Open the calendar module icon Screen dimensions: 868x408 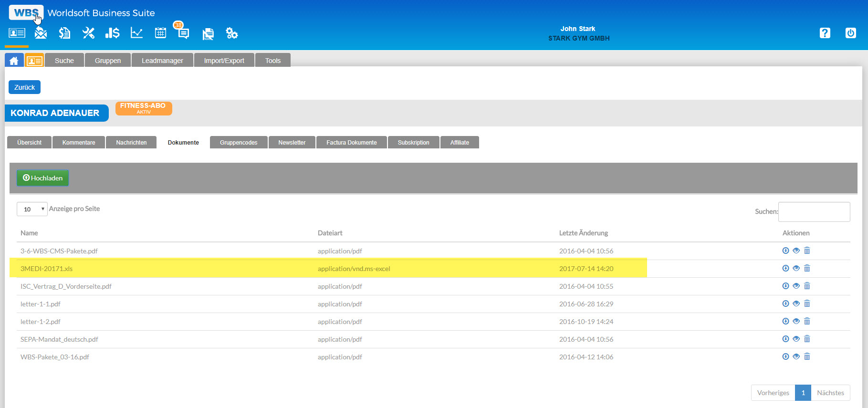[x=160, y=33]
